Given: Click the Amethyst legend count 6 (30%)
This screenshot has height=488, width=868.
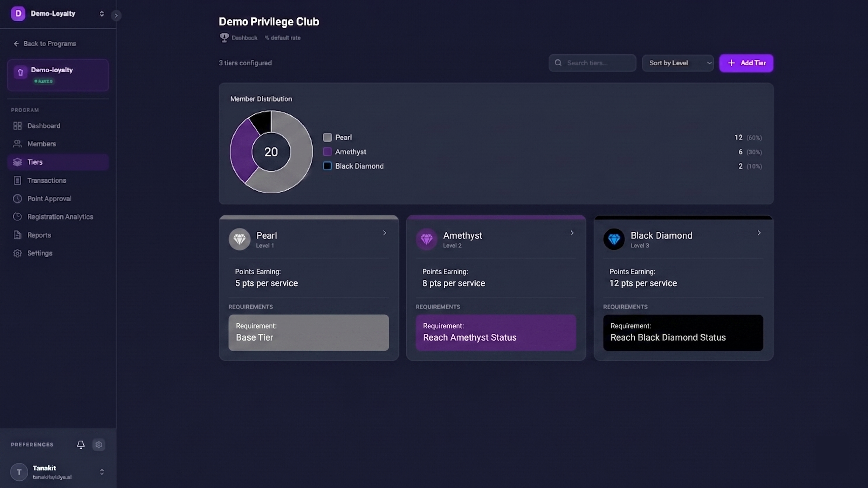Looking at the screenshot, I should click(x=750, y=152).
